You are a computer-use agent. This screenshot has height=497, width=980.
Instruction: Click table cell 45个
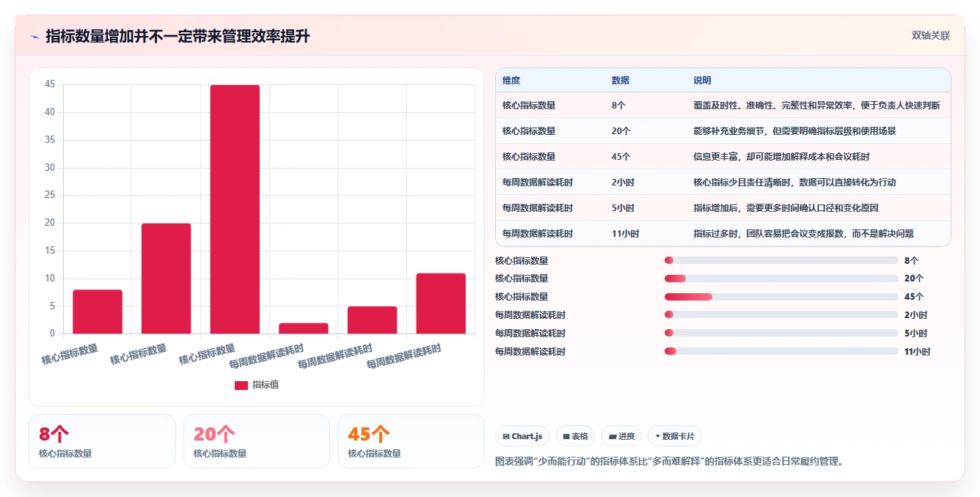[x=621, y=157]
